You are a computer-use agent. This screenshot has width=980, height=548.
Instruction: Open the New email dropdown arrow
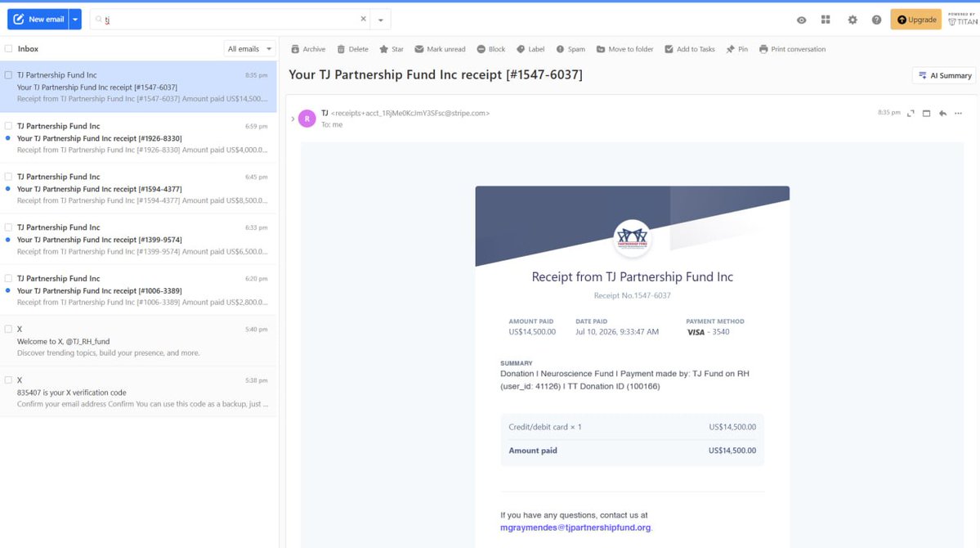75,20
